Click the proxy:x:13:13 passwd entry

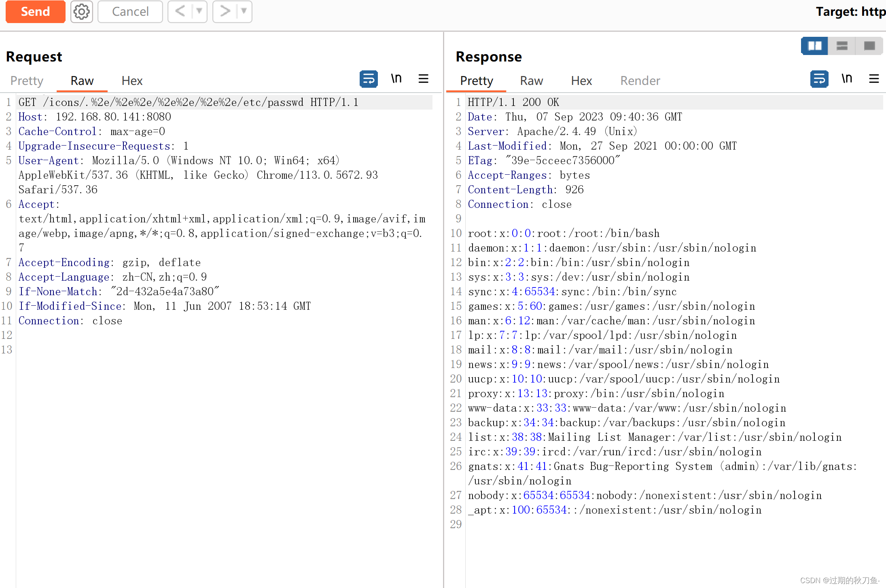596,393
